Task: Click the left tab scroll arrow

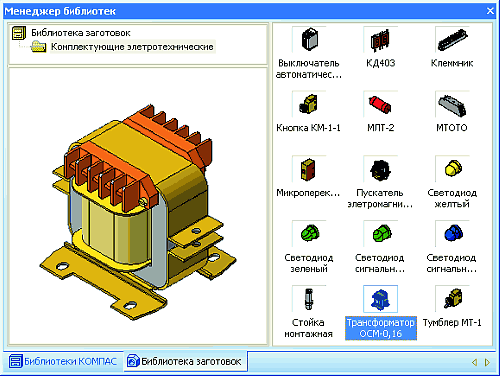Action: click(x=474, y=362)
